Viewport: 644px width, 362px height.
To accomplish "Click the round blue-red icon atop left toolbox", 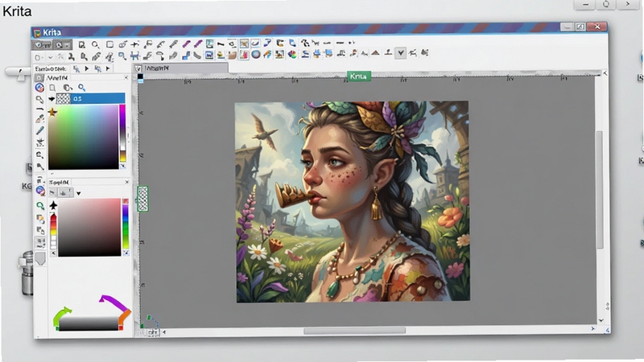I will point(39,88).
